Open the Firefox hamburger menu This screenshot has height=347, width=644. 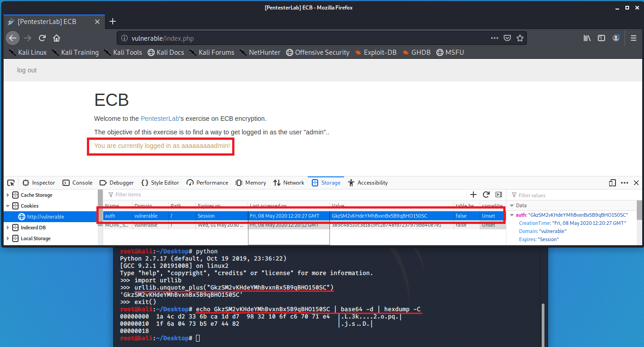(634, 38)
